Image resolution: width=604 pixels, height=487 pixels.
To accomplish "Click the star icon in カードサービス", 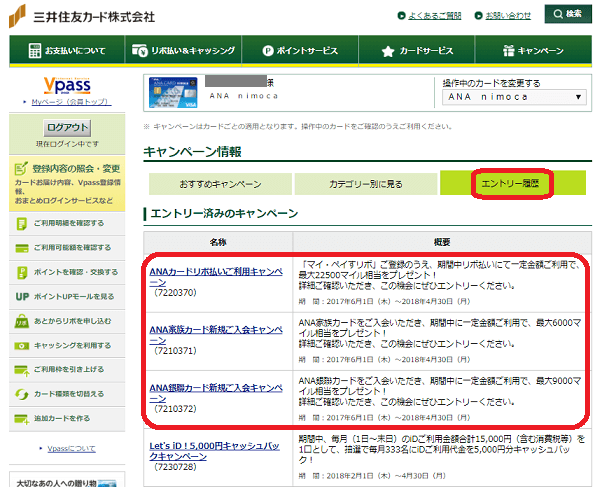I will [x=388, y=51].
